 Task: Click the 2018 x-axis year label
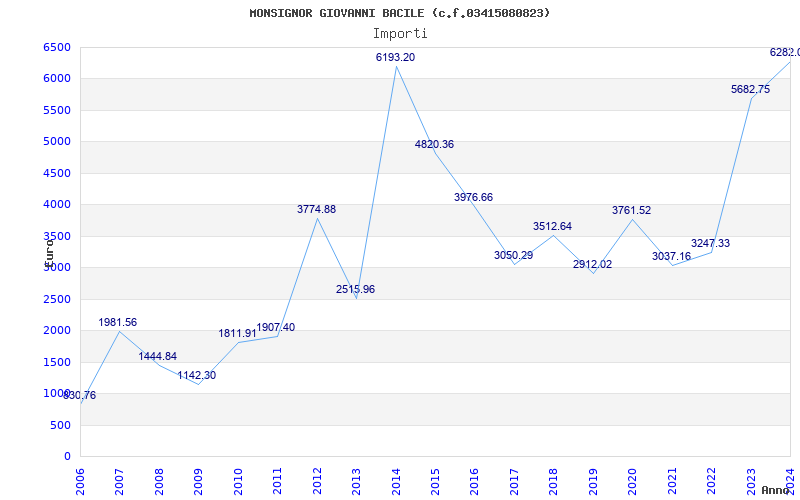click(x=553, y=482)
